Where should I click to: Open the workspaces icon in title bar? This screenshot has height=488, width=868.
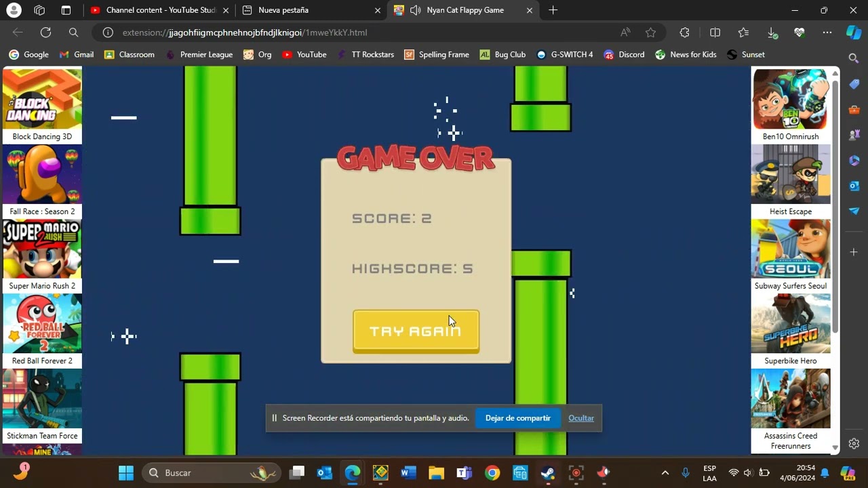point(39,10)
